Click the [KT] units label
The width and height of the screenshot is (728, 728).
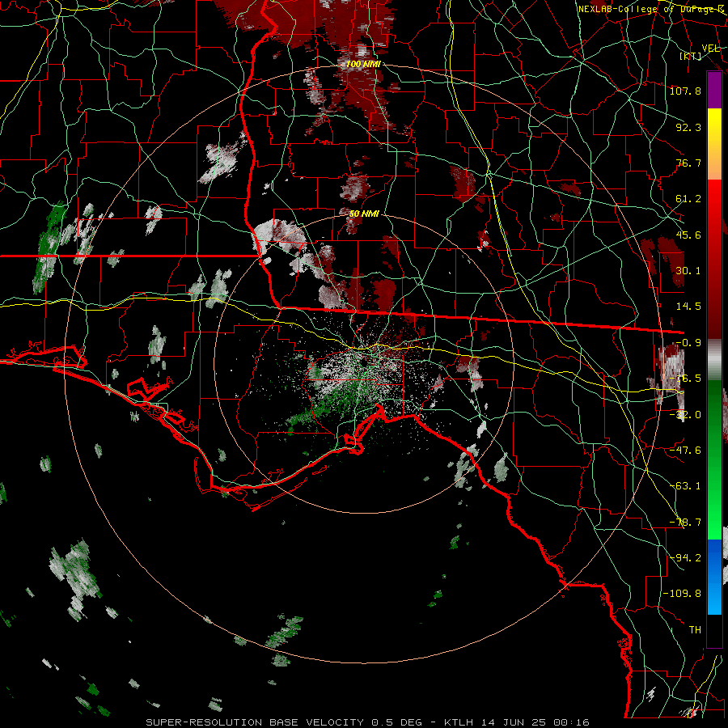691,56
